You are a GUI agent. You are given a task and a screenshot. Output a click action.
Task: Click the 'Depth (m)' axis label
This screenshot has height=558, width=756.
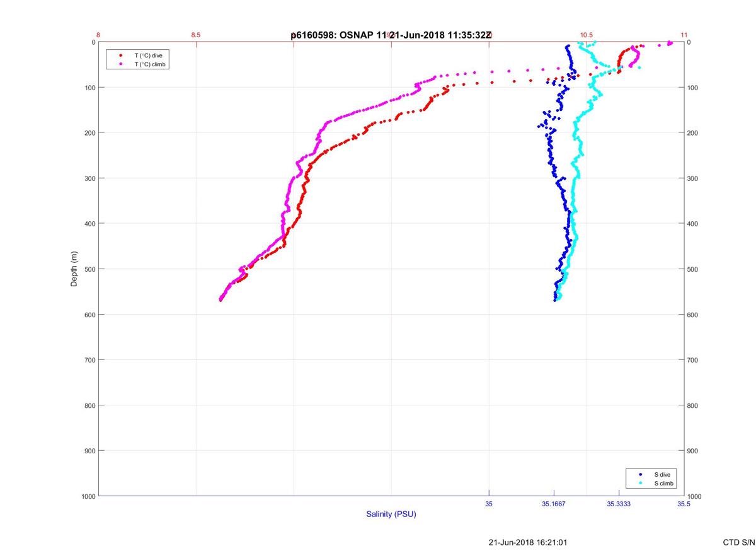pyautogui.click(x=74, y=269)
